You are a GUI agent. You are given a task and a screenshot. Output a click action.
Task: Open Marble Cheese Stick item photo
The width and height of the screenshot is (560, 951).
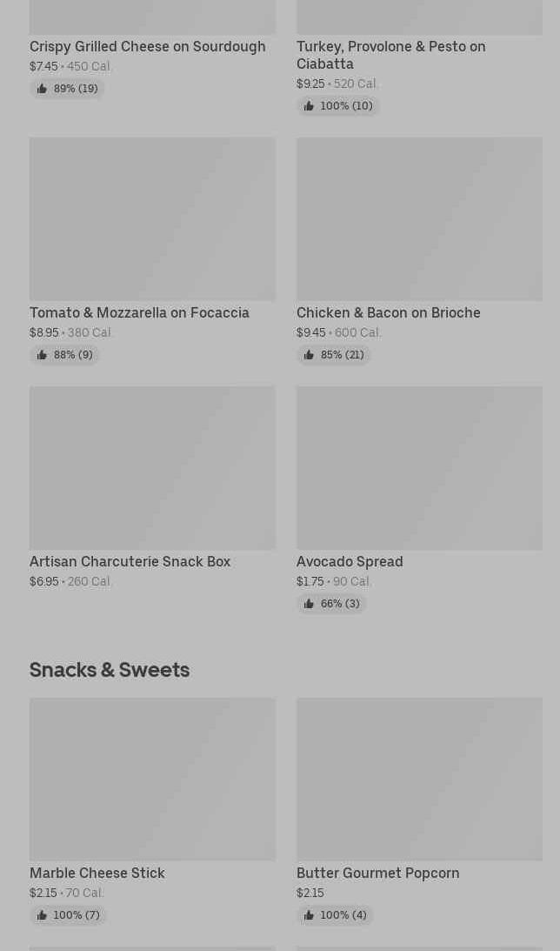(152, 780)
